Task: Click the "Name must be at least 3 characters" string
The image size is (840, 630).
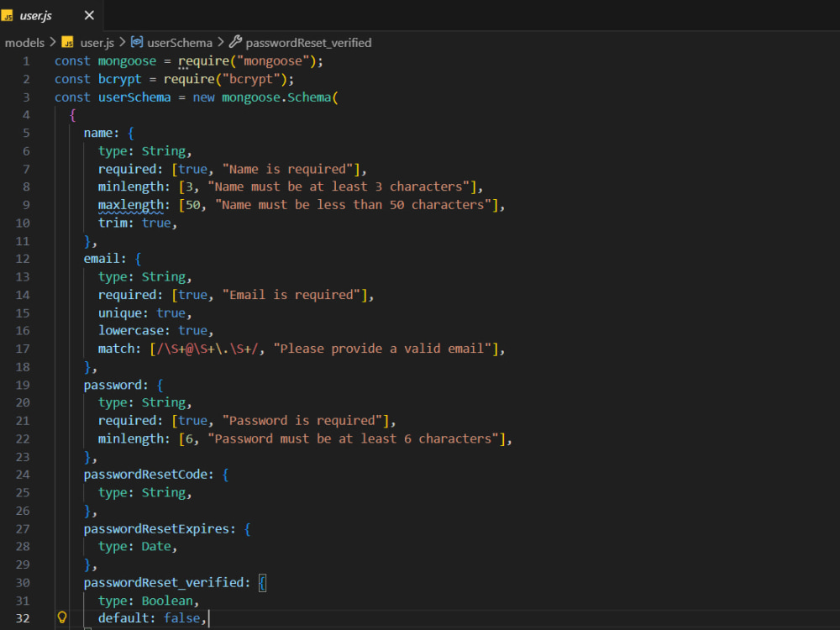Action: click(x=339, y=187)
